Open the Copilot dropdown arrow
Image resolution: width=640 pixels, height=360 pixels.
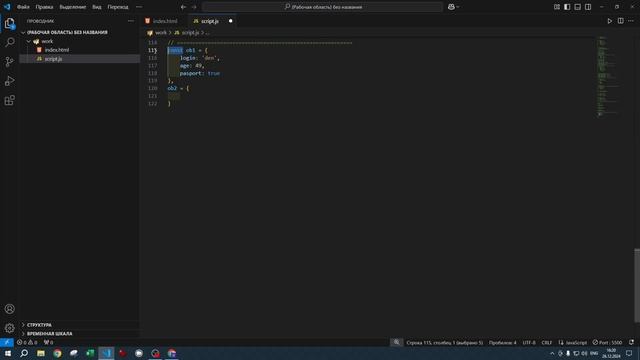pyautogui.click(x=458, y=7)
